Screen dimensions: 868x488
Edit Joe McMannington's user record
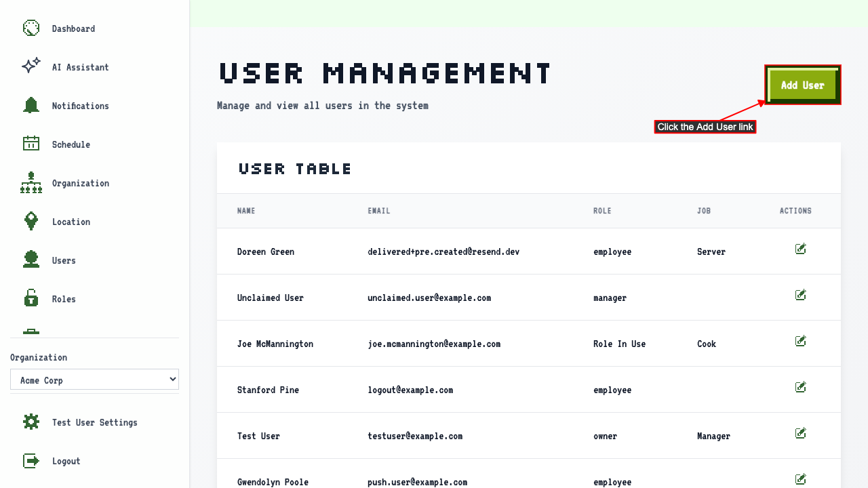(x=801, y=342)
